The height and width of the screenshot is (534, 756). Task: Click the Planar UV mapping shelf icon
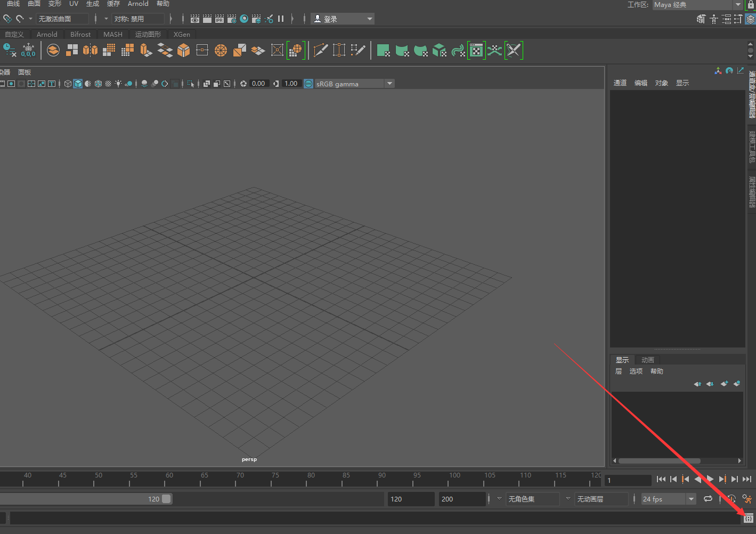pos(383,51)
